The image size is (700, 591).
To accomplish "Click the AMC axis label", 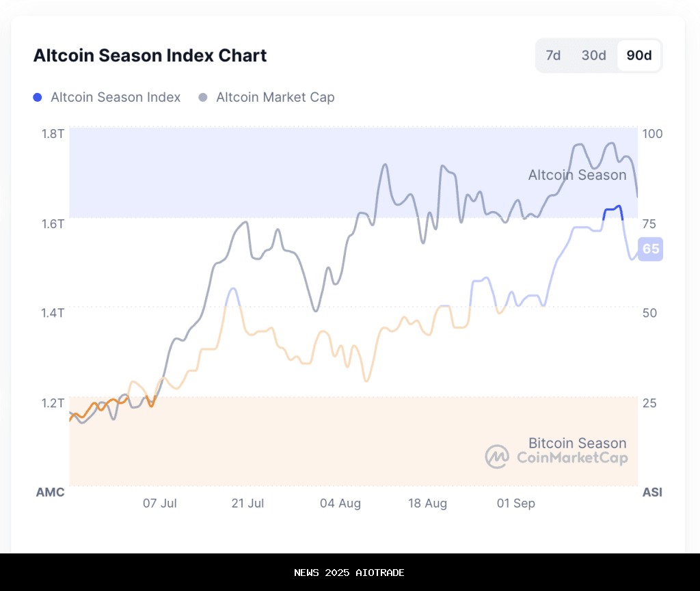I will click(50, 492).
